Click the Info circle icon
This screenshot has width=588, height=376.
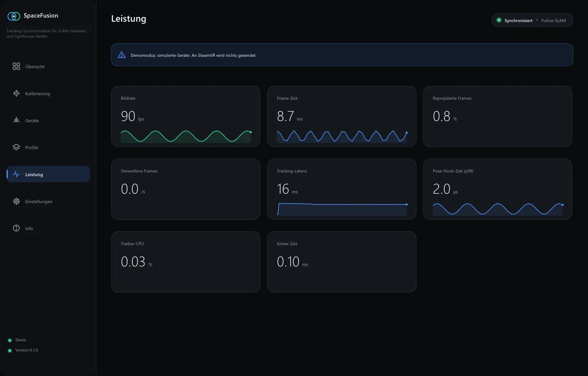click(x=16, y=228)
